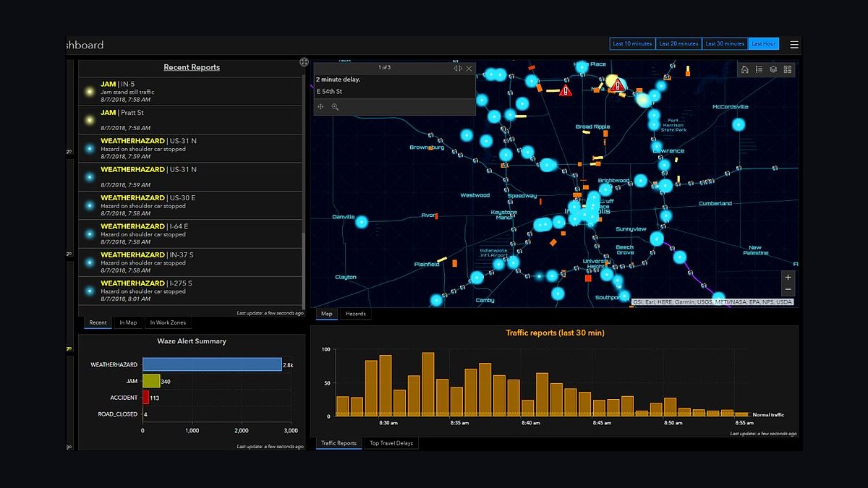The image size is (868, 488).
Task: Click the blue hazard dot near Danville
Action: pos(362,222)
